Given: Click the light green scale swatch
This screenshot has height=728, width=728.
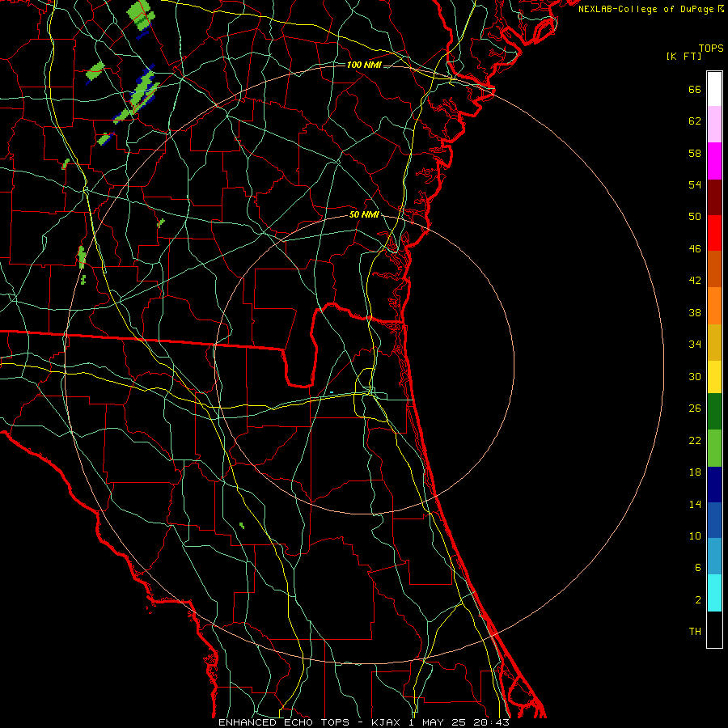Looking at the screenshot, I should coord(714,448).
